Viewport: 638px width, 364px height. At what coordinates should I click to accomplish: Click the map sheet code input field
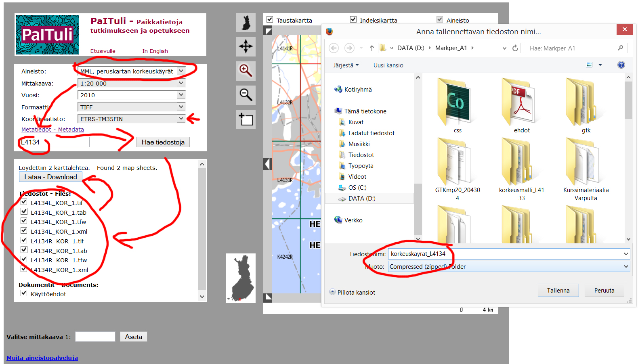coord(55,142)
